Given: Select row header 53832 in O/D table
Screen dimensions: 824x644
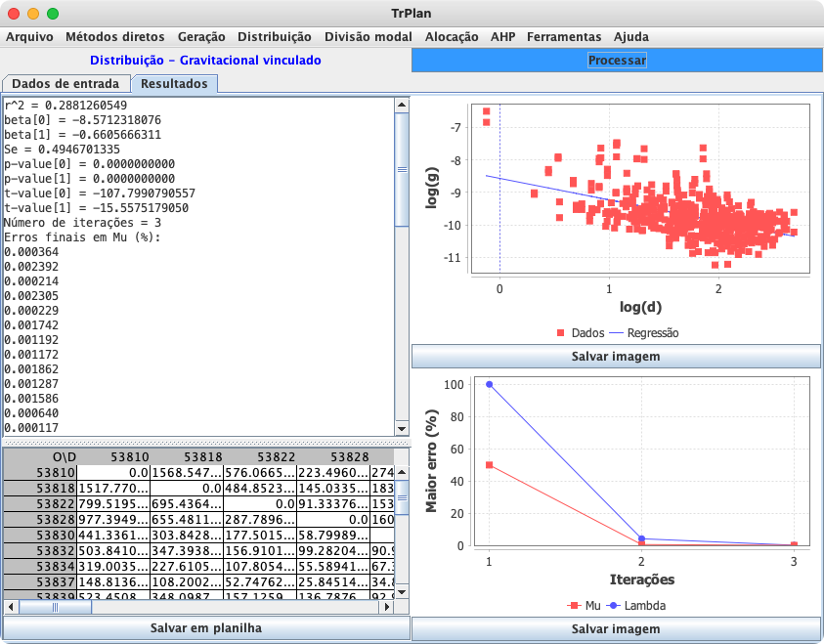Looking at the screenshot, I should click(40, 551).
